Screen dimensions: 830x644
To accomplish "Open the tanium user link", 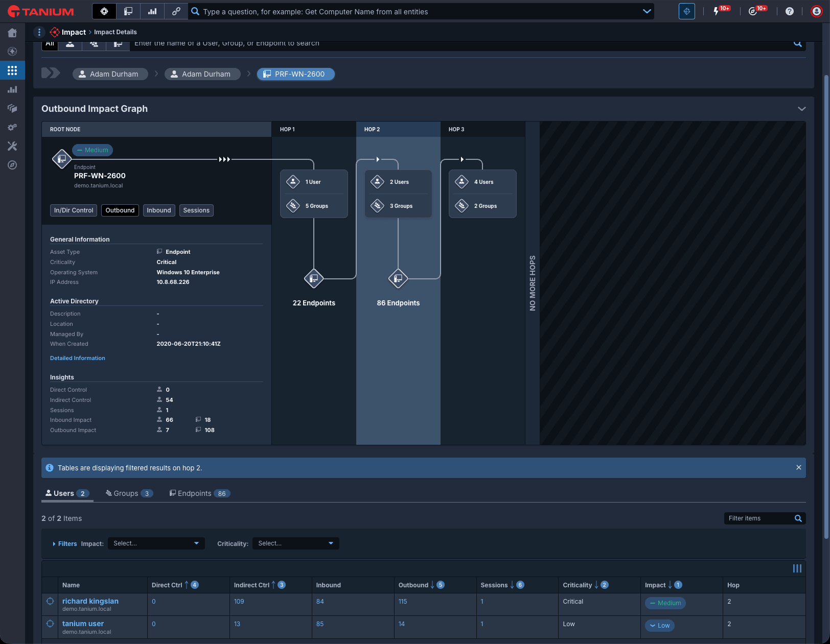I will tap(83, 624).
